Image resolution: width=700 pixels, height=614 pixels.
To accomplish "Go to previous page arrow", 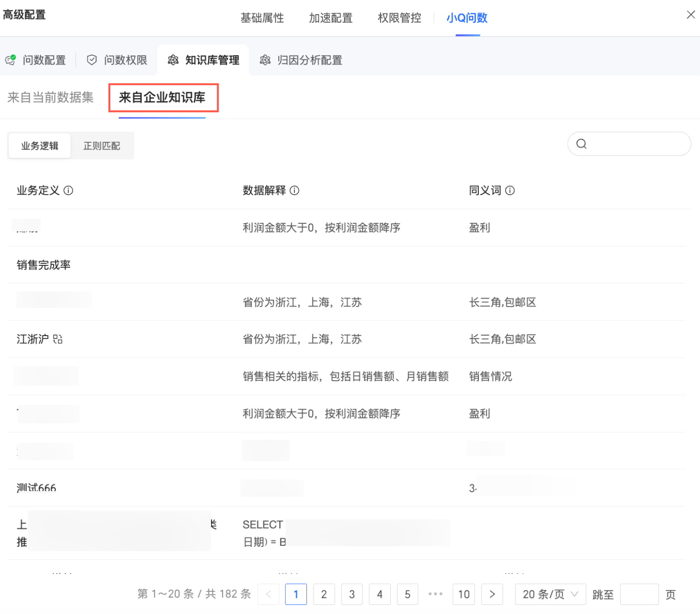I will (269, 594).
